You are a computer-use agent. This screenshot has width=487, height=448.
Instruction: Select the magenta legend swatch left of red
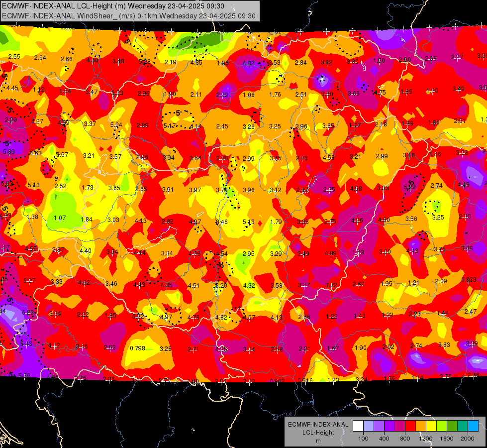click(400, 426)
